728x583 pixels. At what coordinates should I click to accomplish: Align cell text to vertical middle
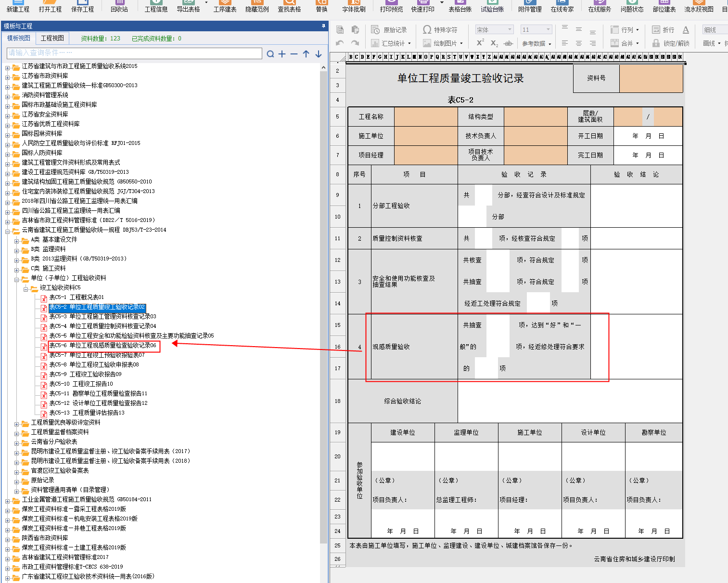pos(579,30)
